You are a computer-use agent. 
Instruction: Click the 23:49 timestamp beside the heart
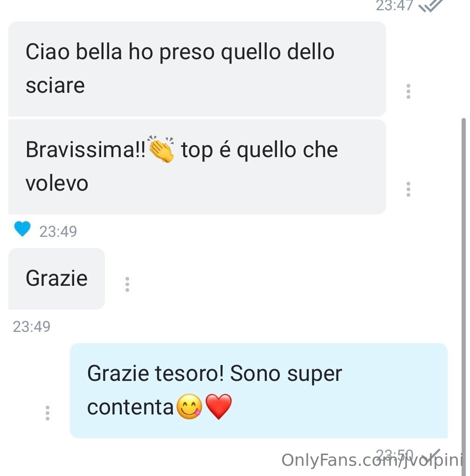coord(58,232)
